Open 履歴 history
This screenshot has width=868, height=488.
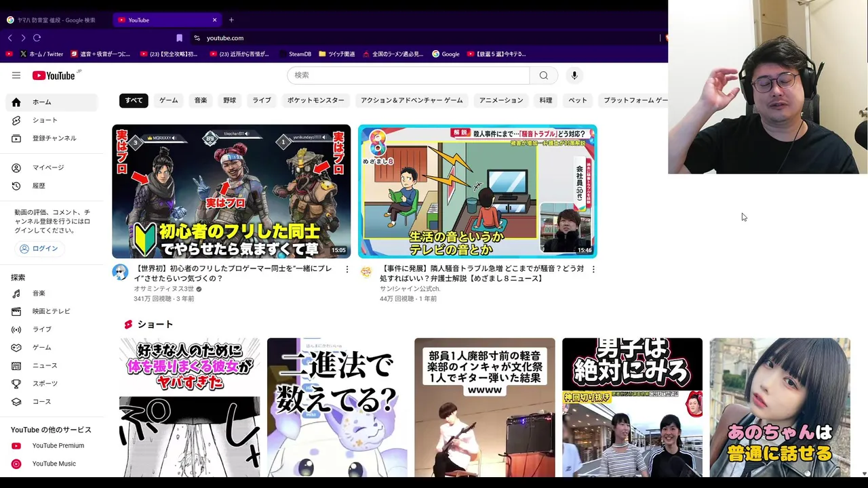pyautogui.click(x=53, y=186)
